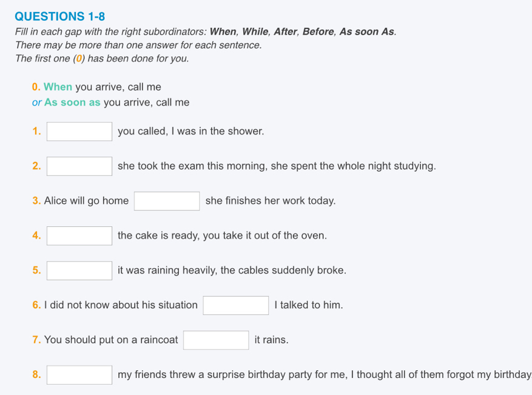Click the answer box for question 8
532x395 pixels.
point(79,375)
